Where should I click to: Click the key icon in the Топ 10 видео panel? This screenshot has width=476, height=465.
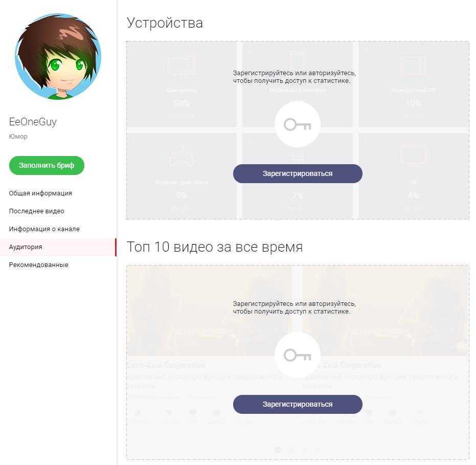point(297,355)
